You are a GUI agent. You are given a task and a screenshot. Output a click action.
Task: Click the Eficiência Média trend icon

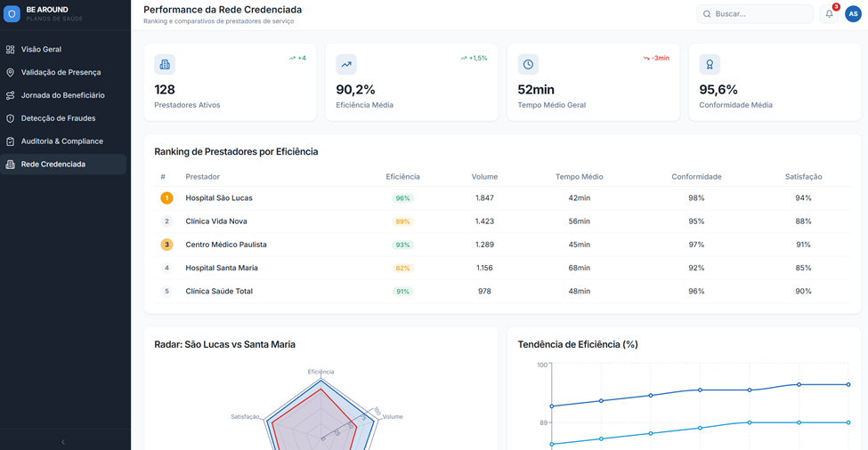coord(346,65)
